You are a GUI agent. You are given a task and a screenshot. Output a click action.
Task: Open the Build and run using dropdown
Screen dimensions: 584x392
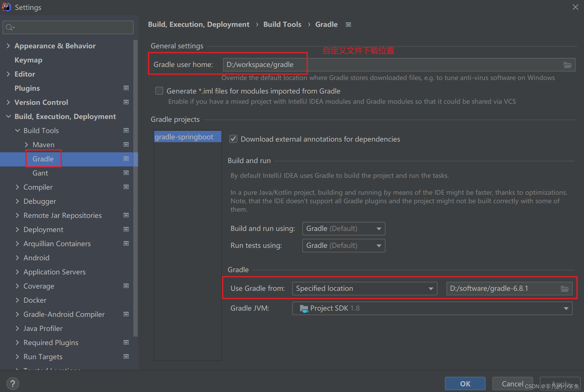click(344, 229)
